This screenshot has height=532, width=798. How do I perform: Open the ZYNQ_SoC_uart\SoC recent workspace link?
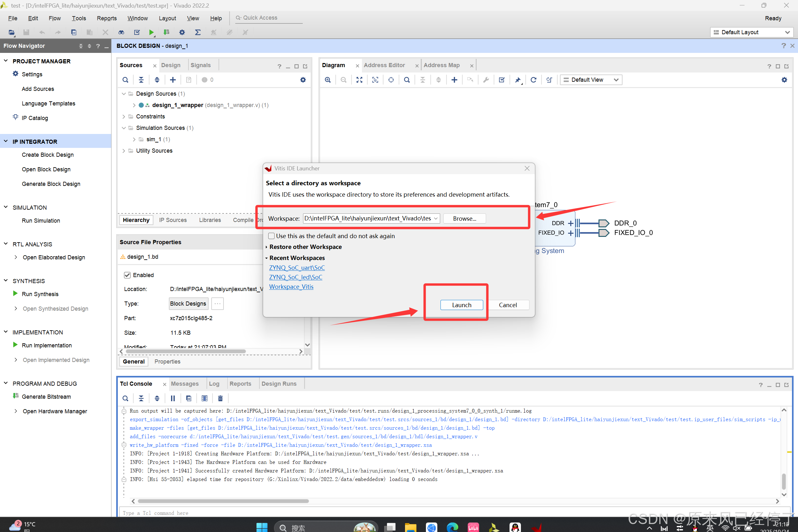[x=296, y=268]
